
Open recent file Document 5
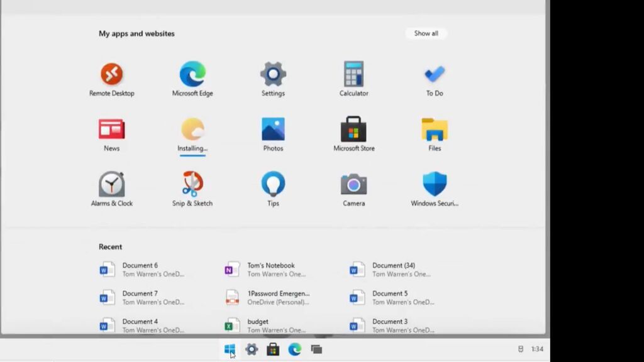pos(392,297)
